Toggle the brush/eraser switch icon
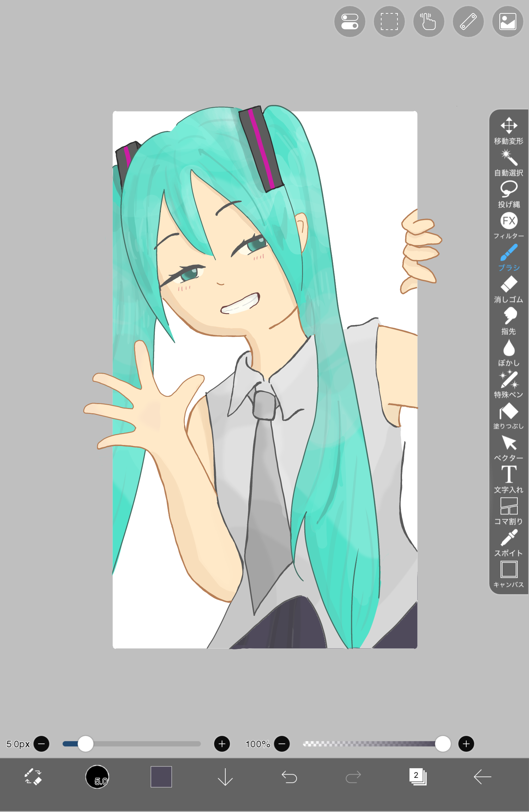The width and height of the screenshot is (529, 812). coord(33,777)
